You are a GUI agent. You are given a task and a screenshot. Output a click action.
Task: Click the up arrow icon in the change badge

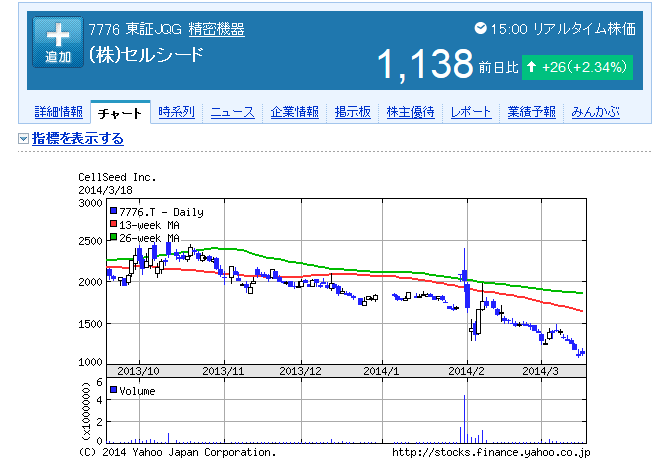(532, 67)
